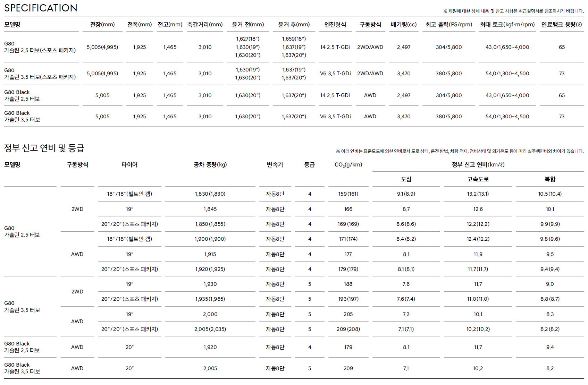Click the 12.6 highway fuel economy value
588x385 pixels.
pos(478,209)
